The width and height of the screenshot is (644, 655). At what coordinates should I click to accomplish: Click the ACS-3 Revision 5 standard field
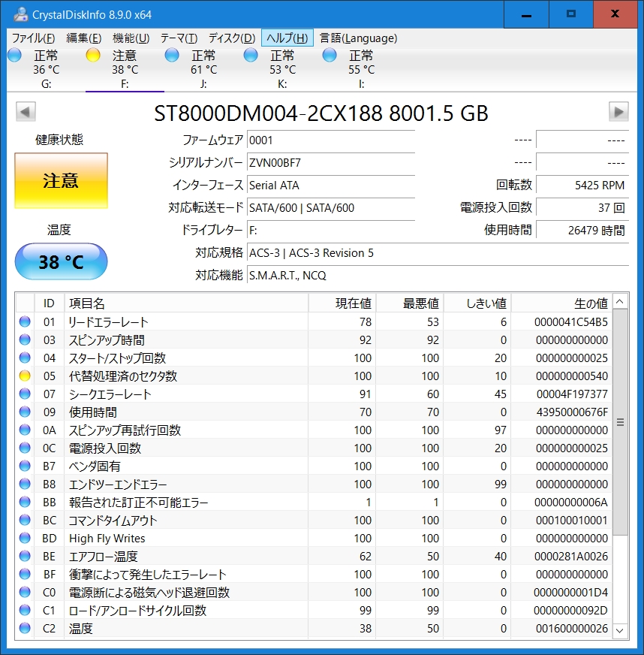coord(438,253)
